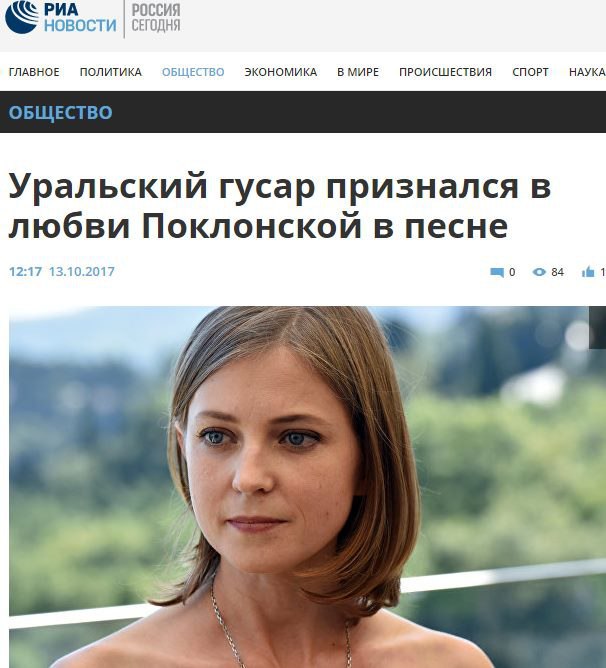Viewport: 606px width, 668px height.
Task: Click the Общество header in dark bar
Action: [61, 112]
